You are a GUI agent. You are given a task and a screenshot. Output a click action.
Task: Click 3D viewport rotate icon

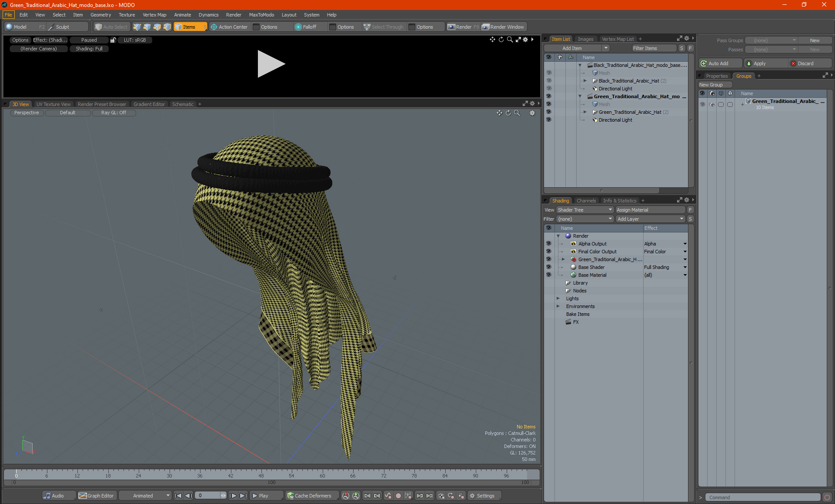508,113
